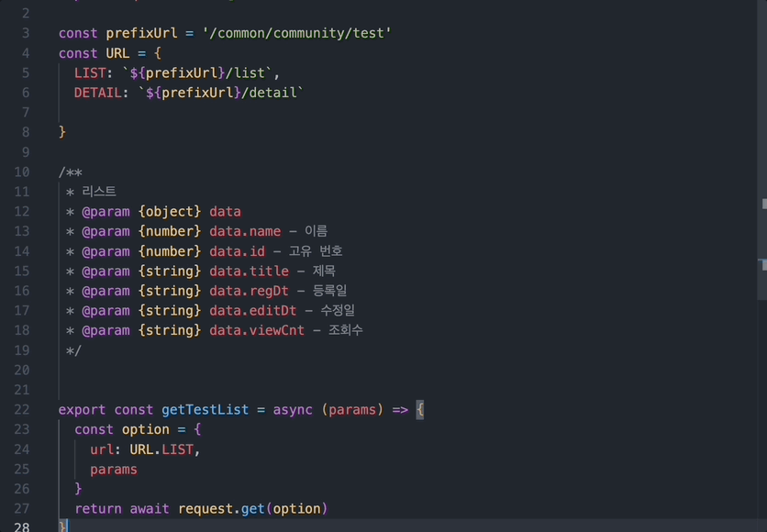Click the export keyword on line 22
767x532 pixels.
83,410
